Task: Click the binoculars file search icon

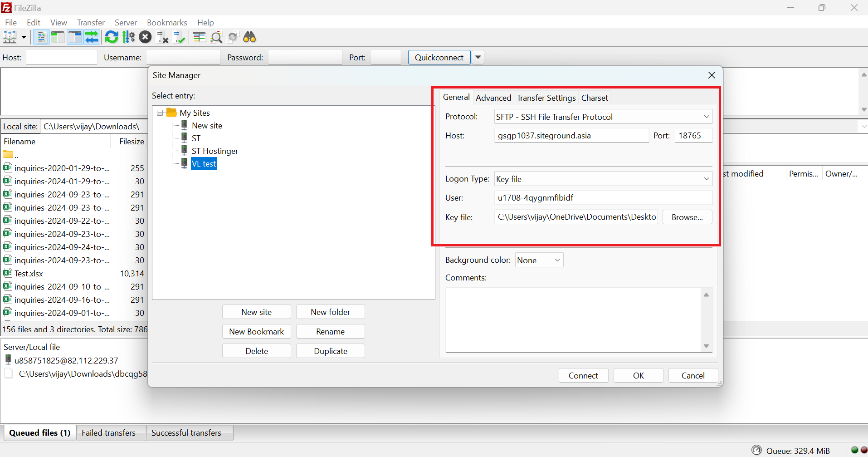Action: click(x=249, y=37)
